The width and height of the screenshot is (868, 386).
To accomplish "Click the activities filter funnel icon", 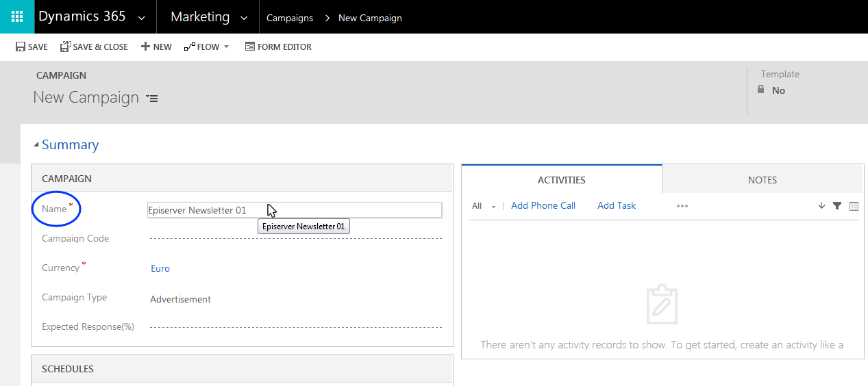I will coord(837,206).
